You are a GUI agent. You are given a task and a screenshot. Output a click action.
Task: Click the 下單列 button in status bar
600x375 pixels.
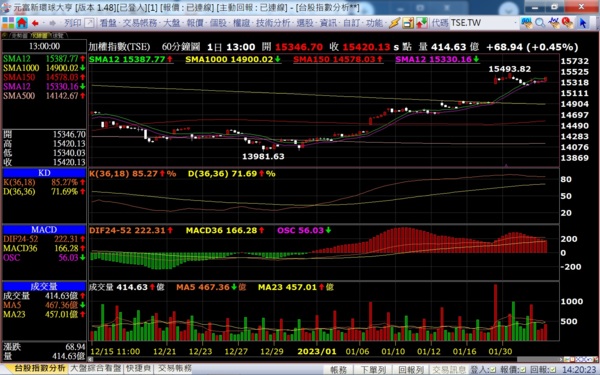[x=373, y=370]
